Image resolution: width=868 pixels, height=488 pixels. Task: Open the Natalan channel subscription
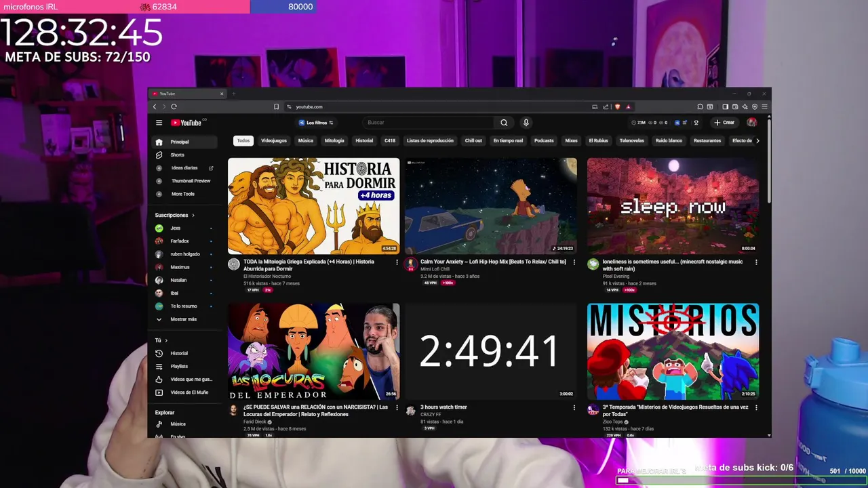pos(185,280)
